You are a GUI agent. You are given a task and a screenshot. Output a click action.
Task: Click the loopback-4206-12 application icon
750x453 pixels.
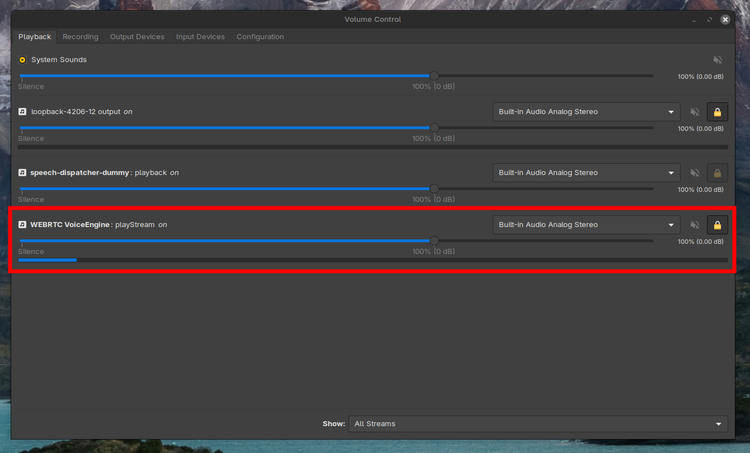(x=23, y=112)
